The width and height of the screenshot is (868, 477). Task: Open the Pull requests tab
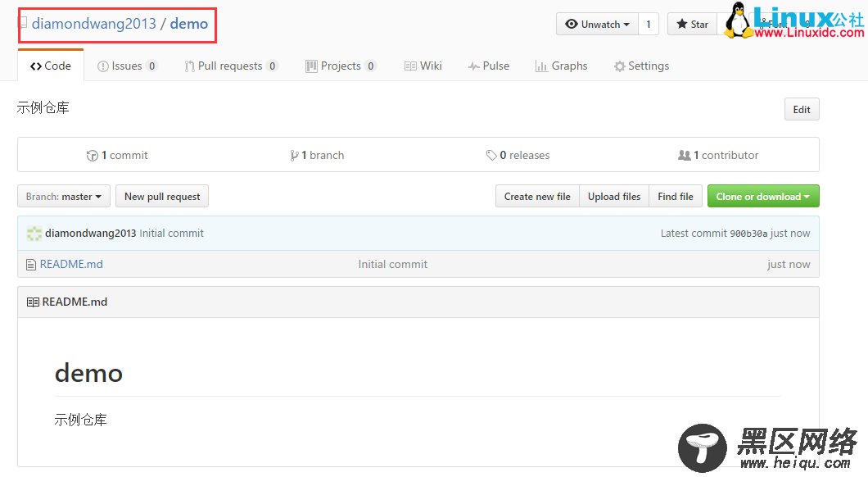[x=231, y=66]
